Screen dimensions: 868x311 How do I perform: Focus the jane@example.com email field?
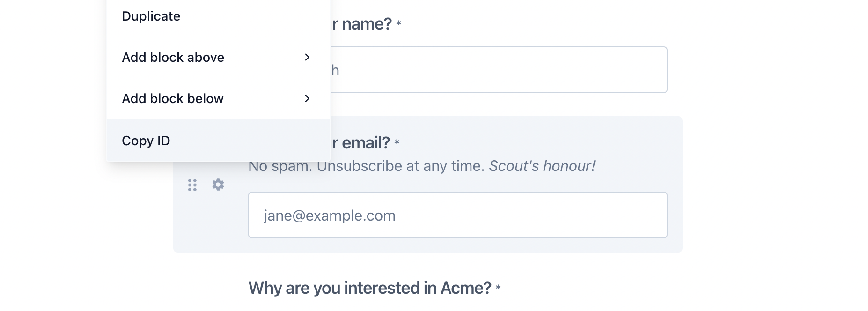pyautogui.click(x=457, y=215)
